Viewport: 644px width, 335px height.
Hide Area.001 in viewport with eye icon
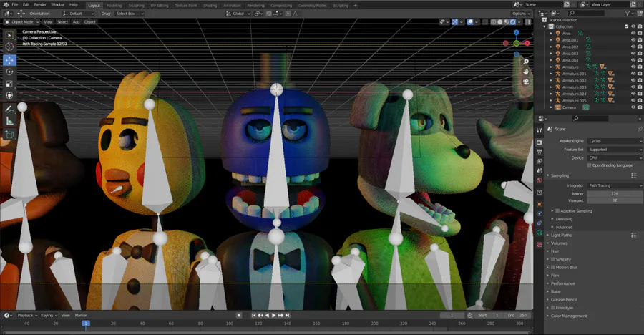click(x=633, y=40)
